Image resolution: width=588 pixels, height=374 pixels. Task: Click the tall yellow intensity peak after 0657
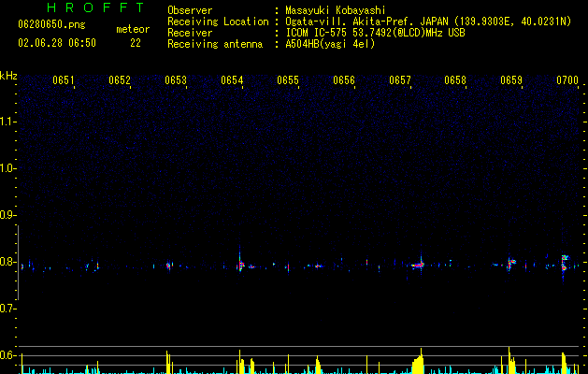pyautogui.click(x=419, y=362)
